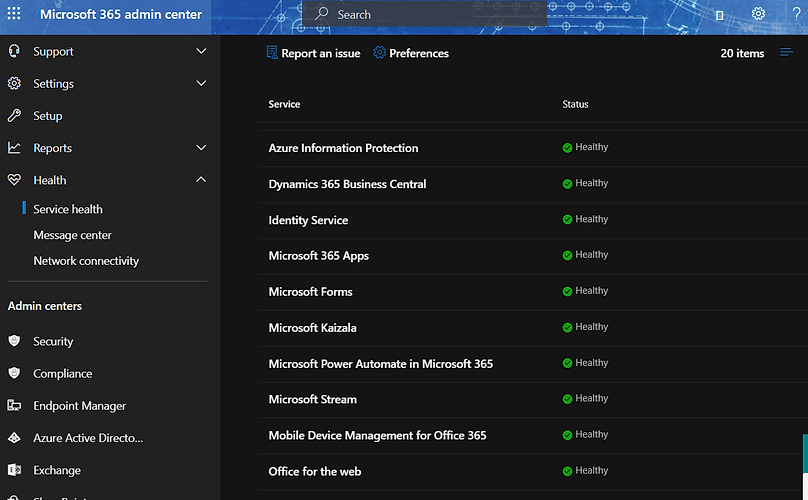Screen dimensions: 808x500
Task: Open Microsoft Kaizala service details
Action: pyautogui.click(x=312, y=328)
